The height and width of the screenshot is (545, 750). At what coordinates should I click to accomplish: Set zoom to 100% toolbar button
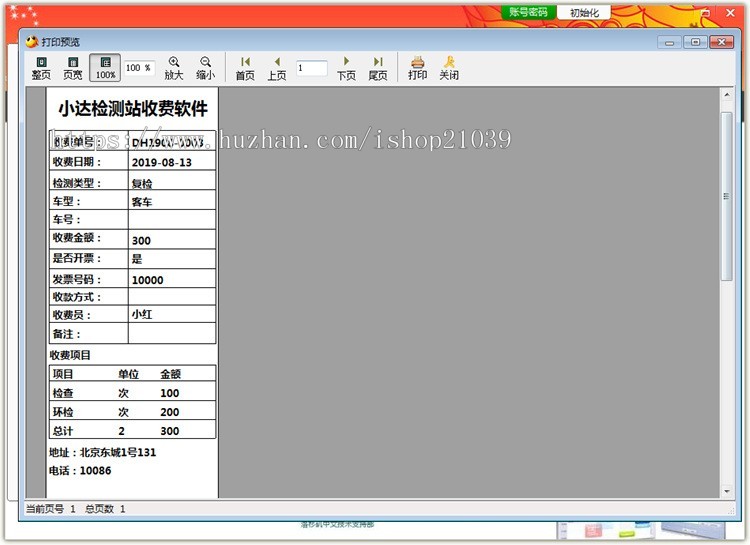pyautogui.click(x=105, y=68)
